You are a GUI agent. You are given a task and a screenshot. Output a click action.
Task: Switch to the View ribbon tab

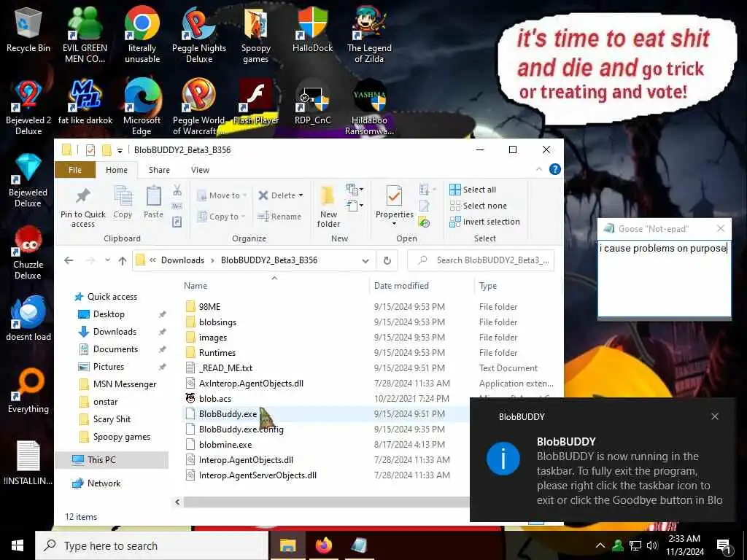(200, 170)
